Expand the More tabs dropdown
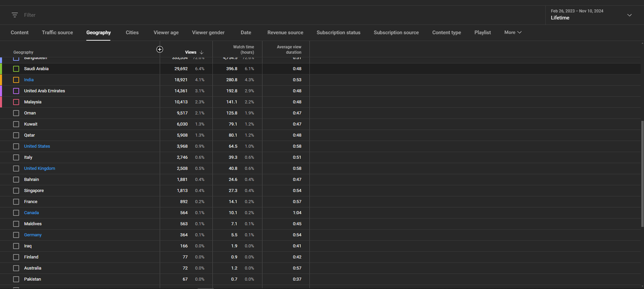The image size is (644, 289). coord(512,33)
